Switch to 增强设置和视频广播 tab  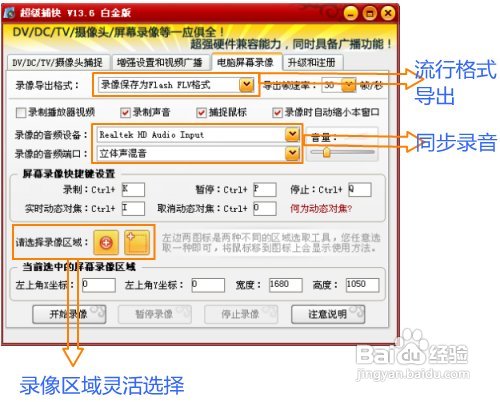160,62
